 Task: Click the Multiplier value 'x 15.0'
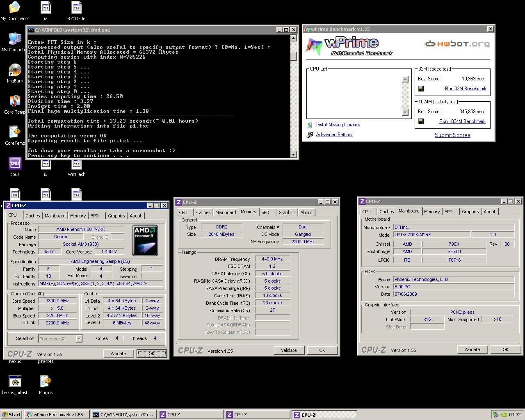57,308
